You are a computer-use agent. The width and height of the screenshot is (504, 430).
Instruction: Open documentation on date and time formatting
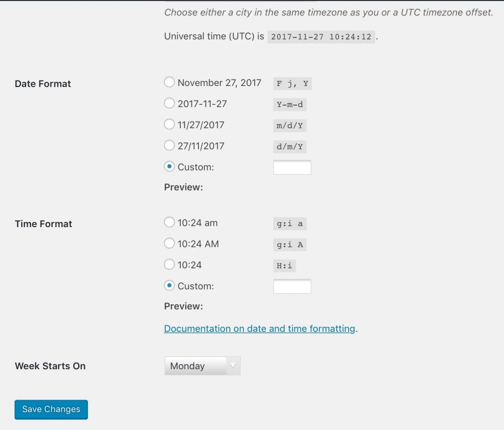[x=259, y=328]
